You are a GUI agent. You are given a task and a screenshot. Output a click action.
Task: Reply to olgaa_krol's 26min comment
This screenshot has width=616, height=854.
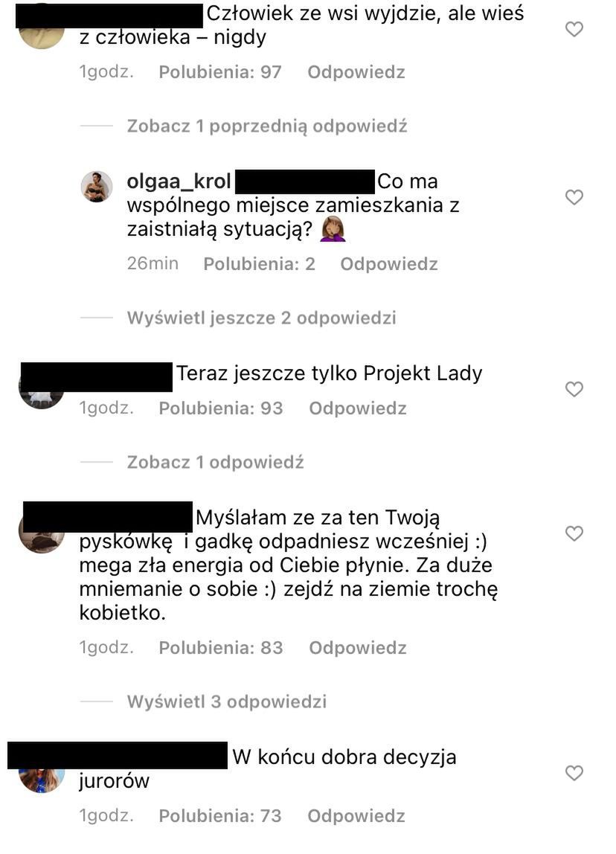tap(389, 264)
